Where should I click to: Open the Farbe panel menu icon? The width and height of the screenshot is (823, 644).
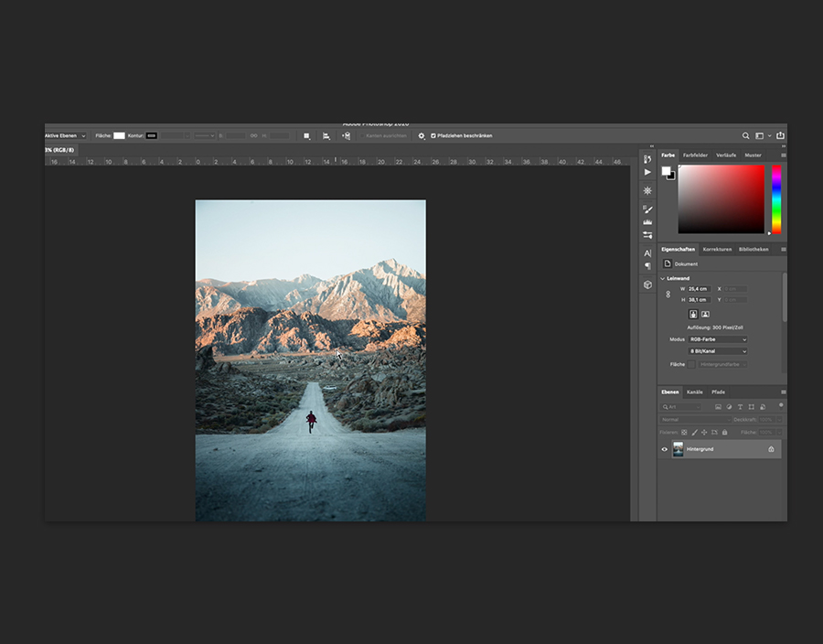[x=783, y=156]
